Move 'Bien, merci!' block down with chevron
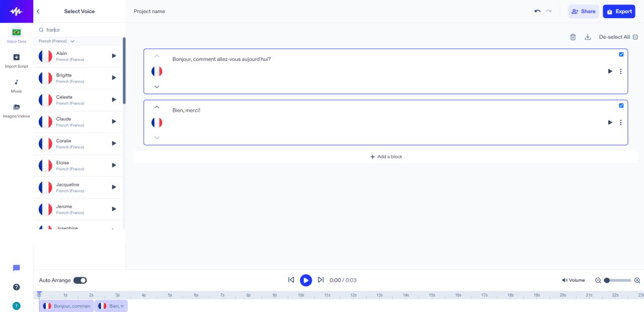Screen dimensions: 644x312 point(157,138)
